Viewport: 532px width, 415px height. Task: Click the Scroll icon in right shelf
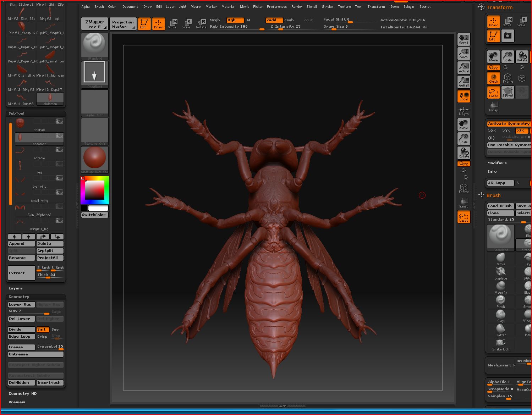click(464, 39)
